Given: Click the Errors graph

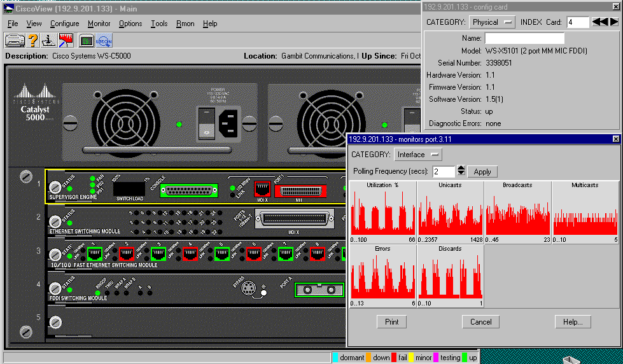Looking at the screenshot, I should pos(382,276).
